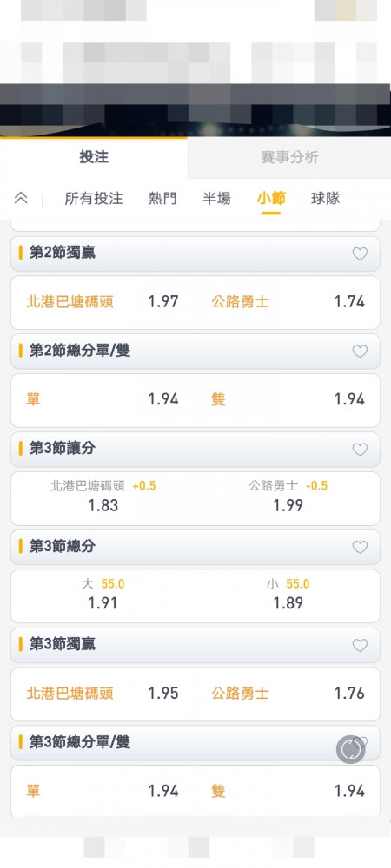The height and width of the screenshot is (868, 391).
Task: Favorite the 第2節總分單/雙 heart icon
Action: coord(360,351)
